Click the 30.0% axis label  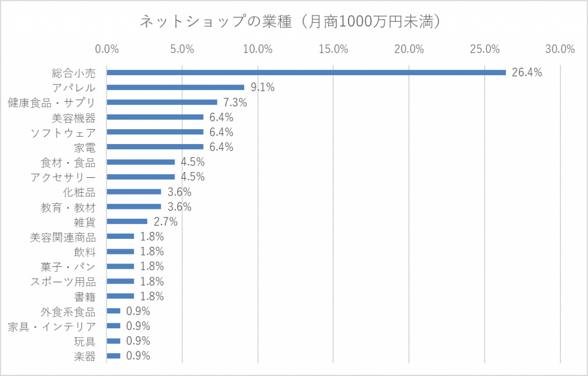coord(560,49)
